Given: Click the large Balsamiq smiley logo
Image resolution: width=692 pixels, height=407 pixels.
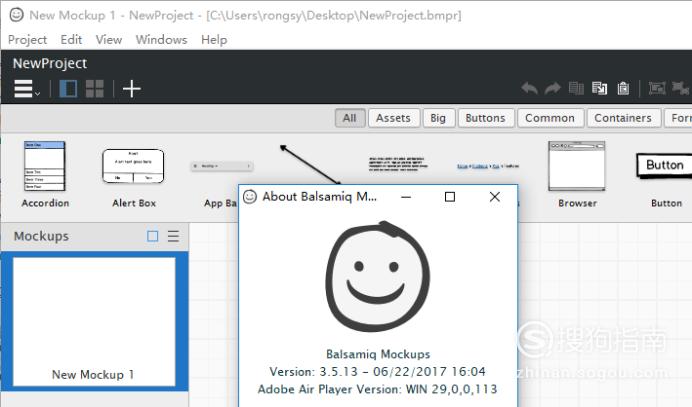Looking at the screenshot, I should (x=378, y=276).
